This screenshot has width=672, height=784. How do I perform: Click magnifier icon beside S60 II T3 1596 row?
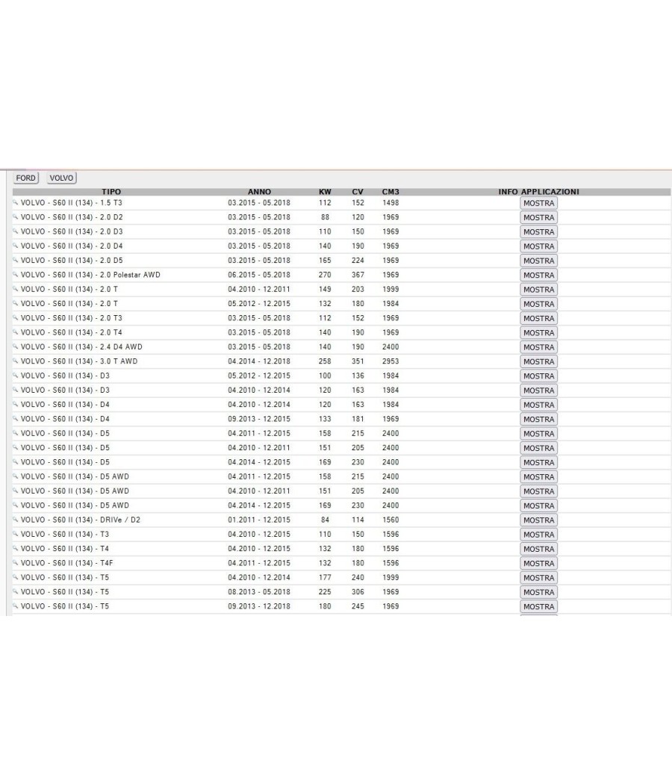(x=16, y=534)
